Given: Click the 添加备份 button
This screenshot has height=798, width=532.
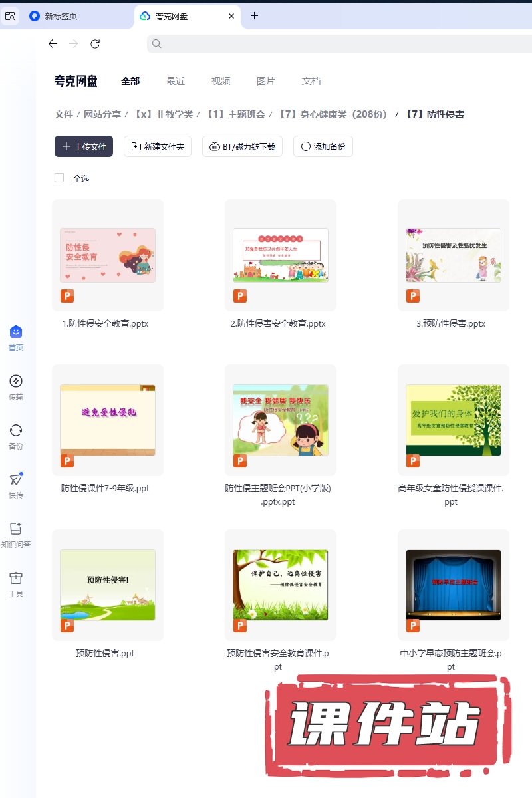Looking at the screenshot, I should (323, 146).
